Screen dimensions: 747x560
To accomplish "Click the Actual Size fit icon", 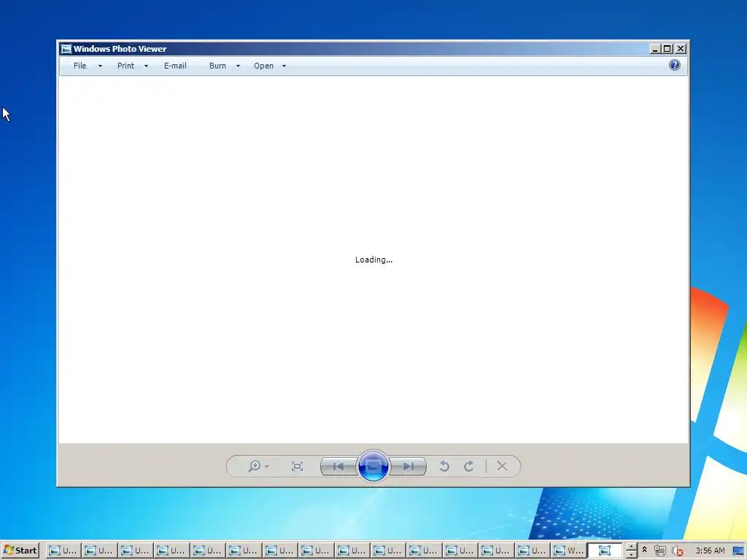I will click(x=297, y=467).
